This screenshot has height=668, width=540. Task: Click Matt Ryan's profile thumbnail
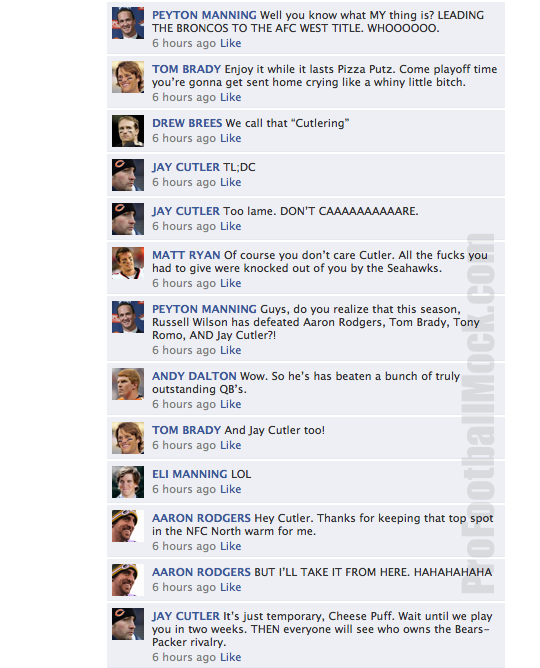128,263
